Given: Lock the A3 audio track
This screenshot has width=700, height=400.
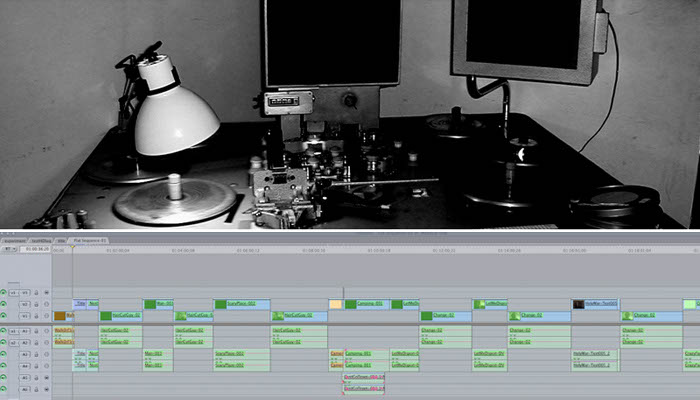Looking at the screenshot, I should 36,354.
